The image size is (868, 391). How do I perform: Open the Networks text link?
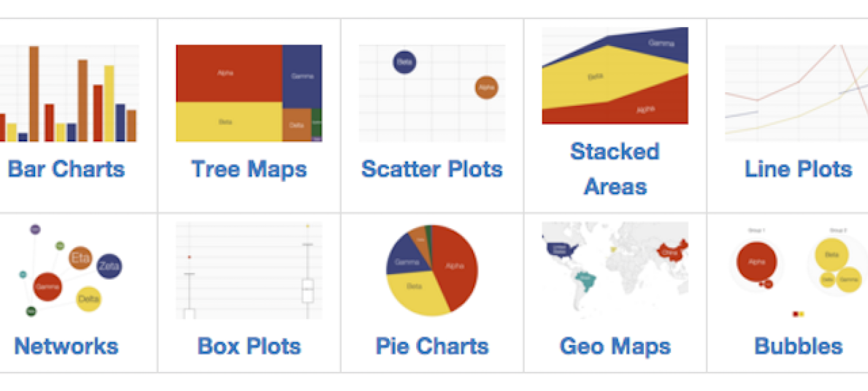click(x=66, y=346)
